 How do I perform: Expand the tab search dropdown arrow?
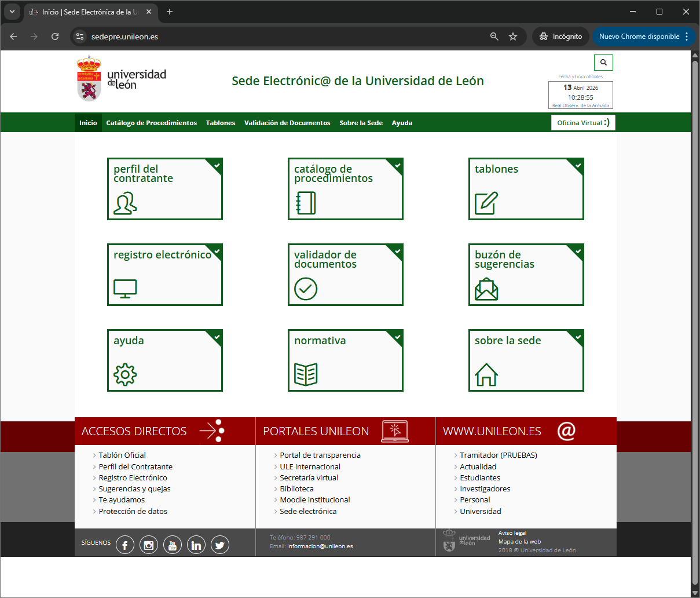(12, 12)
